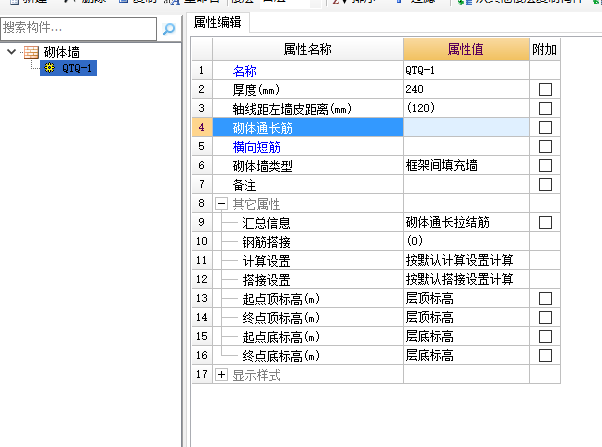Tick the 起点底标高 附加 checkbox
The image size is (602, 447).
tap(545, 336)
